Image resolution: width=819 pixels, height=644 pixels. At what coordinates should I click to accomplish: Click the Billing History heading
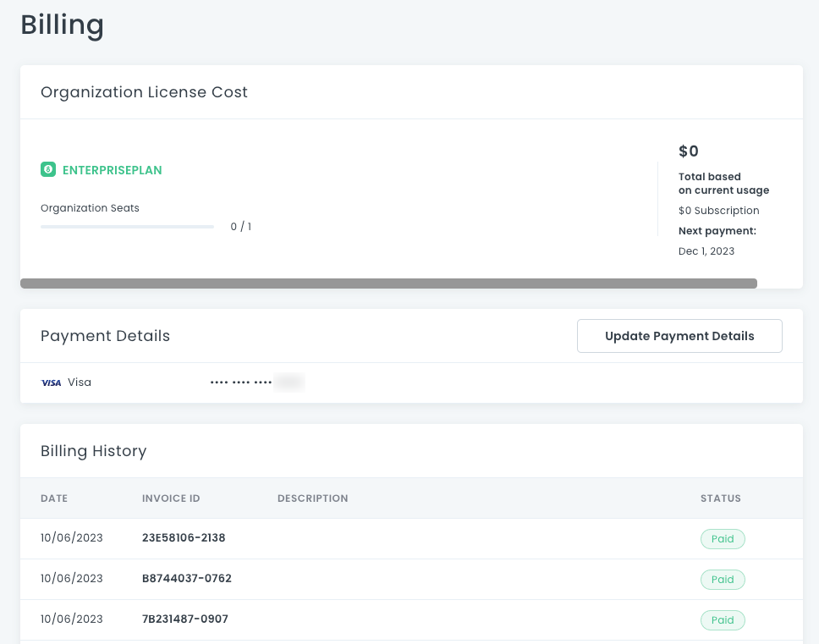pyautogui.click(x=93, y=451)
